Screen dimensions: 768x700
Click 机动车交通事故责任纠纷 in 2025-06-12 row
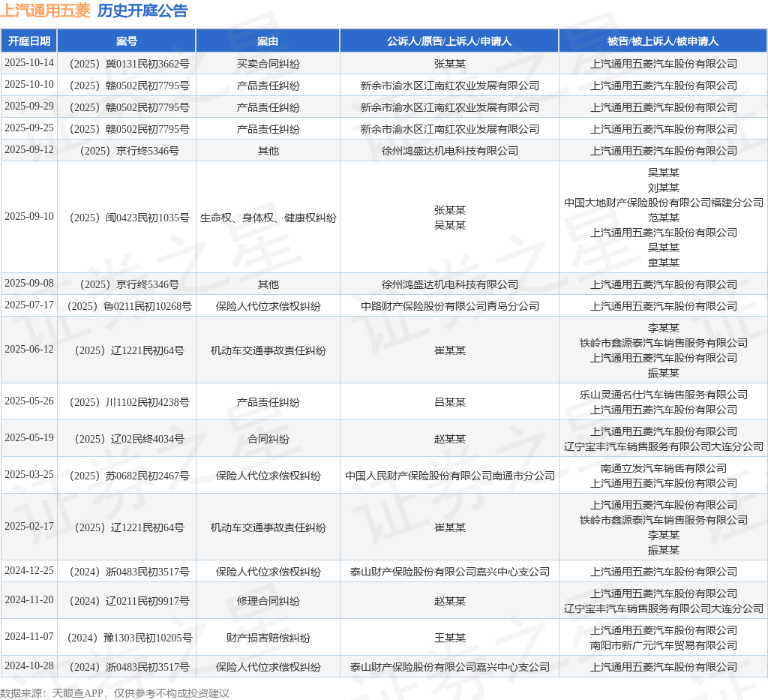click(x=268, y=350)
